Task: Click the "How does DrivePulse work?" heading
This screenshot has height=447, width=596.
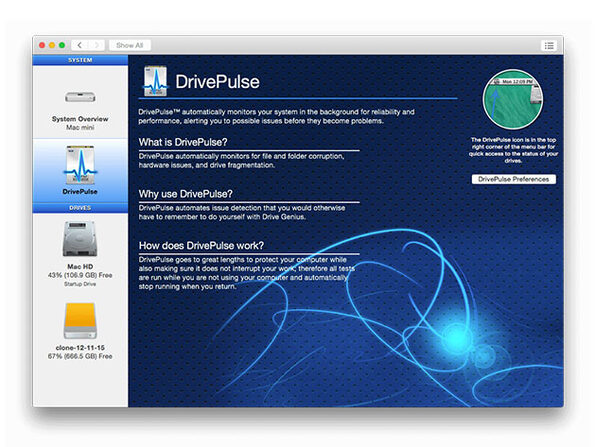Action: point(201,246)
